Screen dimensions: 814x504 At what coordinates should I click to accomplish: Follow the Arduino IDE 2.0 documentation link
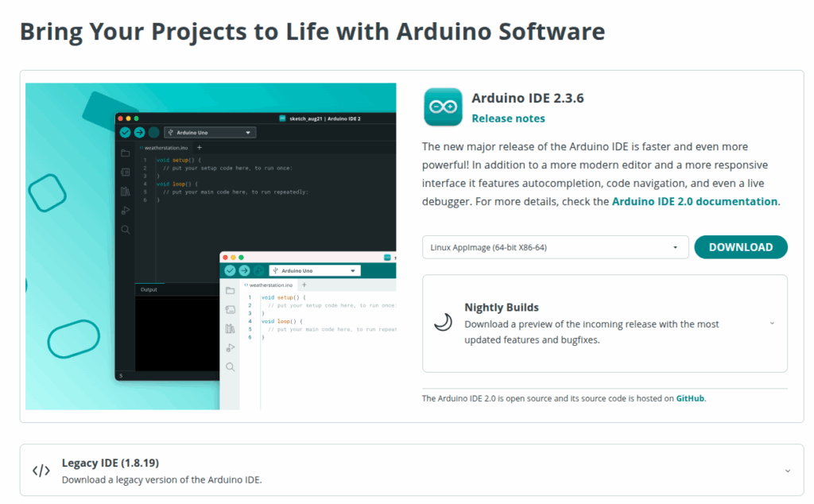(x=694, y=202)
